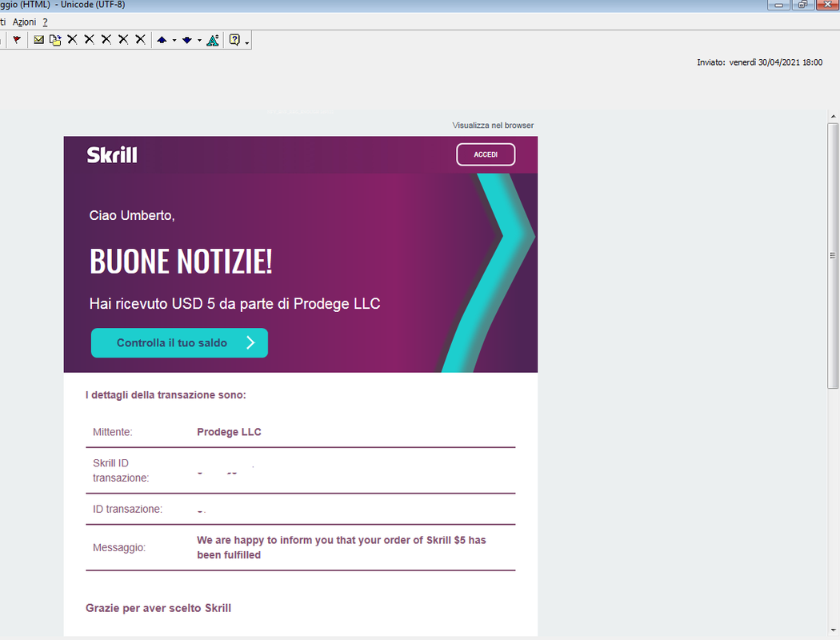Open the Azioni menu
The image size is (840, 640).
[x=24, y=22]
